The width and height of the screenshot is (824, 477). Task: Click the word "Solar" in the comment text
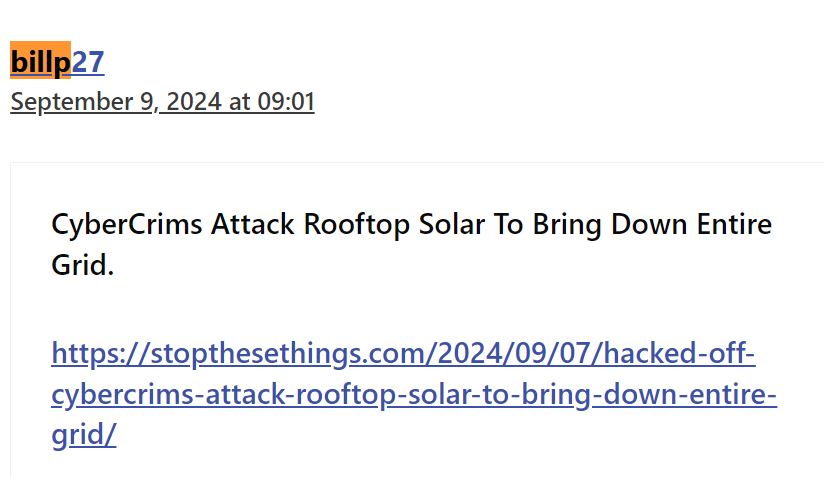[x=451, y=224]
